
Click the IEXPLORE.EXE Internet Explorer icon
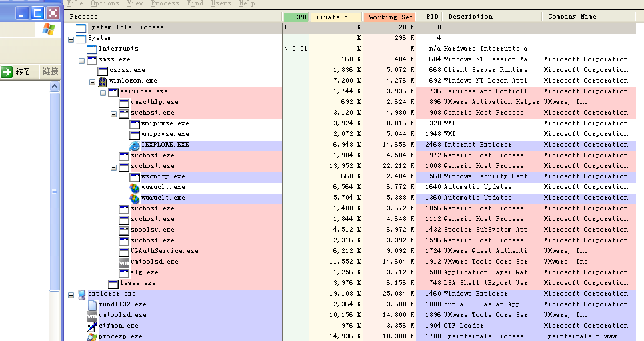[x=134, y=145]
